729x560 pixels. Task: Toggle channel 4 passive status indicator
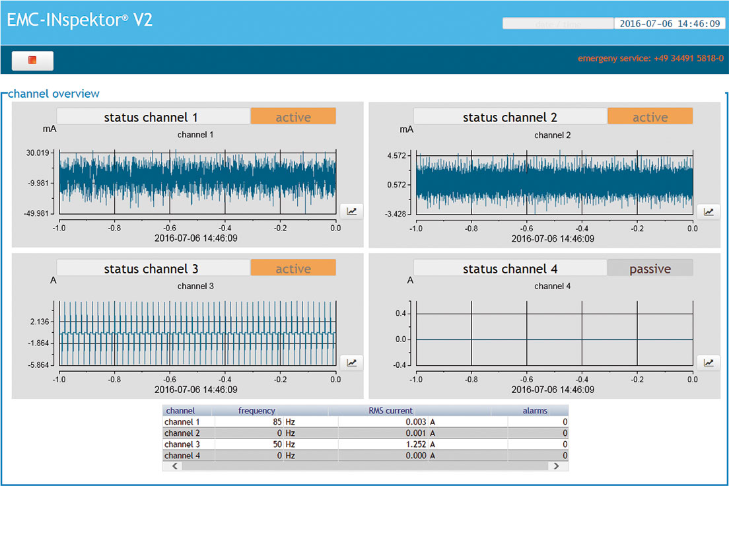(x=650, y=268)
